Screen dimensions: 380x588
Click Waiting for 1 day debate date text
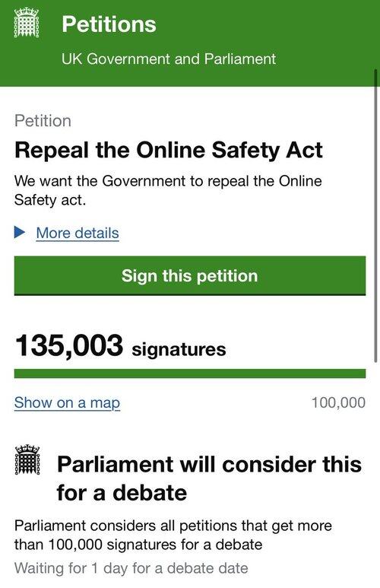tap(131, 568)
